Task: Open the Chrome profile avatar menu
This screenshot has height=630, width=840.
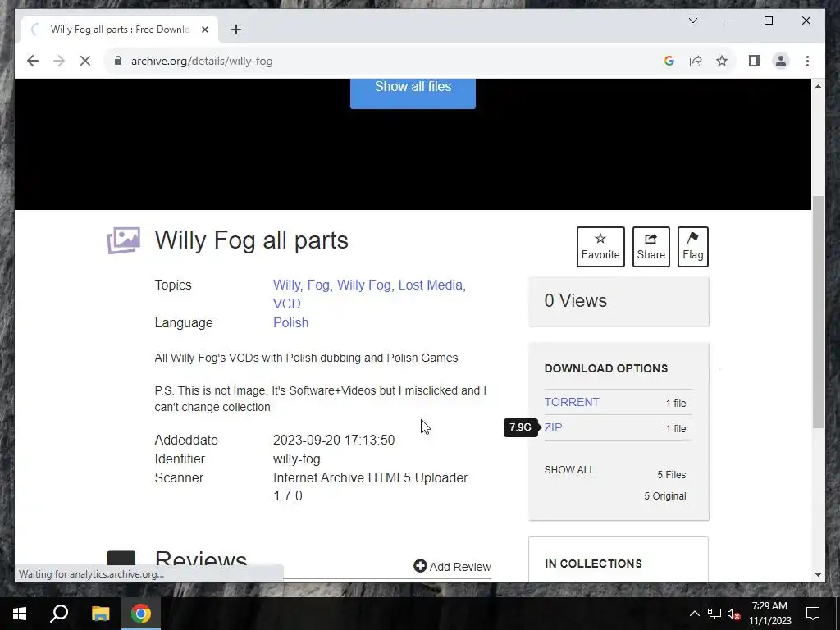Action: pyautogui.click(x=781, y=61)
